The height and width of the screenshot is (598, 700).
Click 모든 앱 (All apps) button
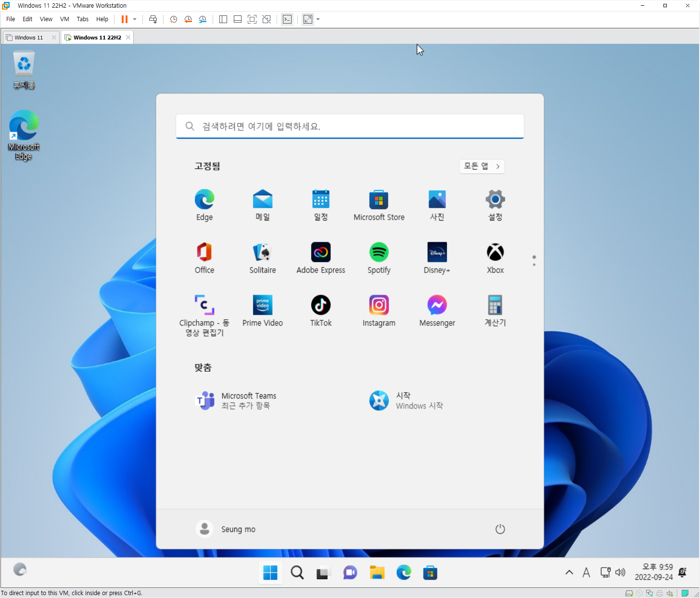pos(482,166)
